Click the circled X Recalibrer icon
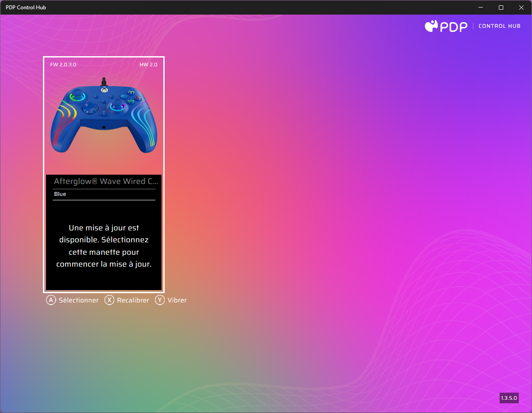The image size is (532, 413). [x=109, y=300]
